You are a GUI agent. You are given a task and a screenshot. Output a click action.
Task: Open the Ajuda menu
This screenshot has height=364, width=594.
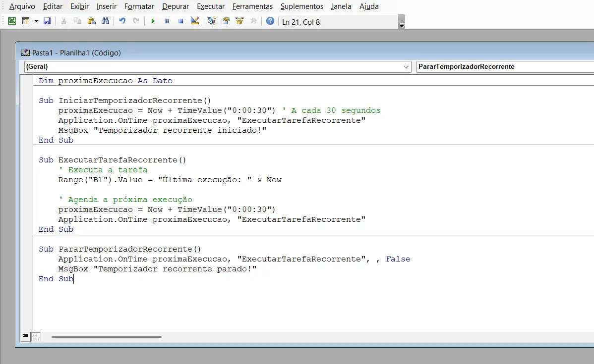(x=369, y=6)
